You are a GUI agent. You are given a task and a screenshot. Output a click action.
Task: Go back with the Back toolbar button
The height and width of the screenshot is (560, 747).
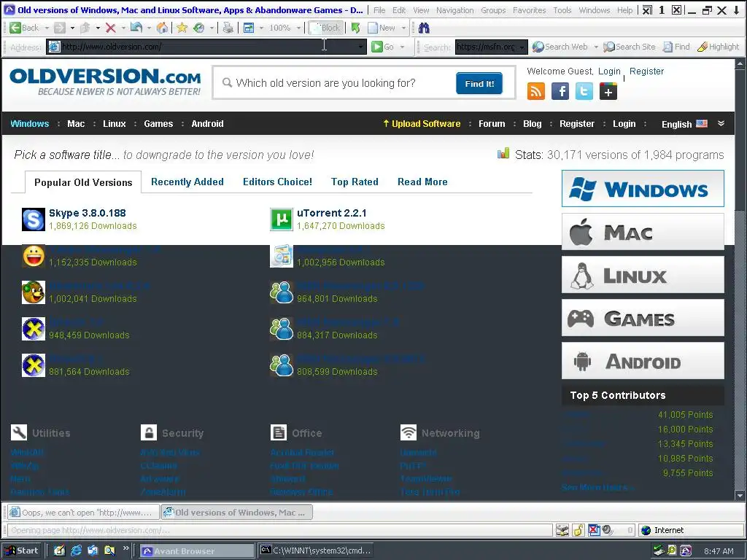pos(24,28)
